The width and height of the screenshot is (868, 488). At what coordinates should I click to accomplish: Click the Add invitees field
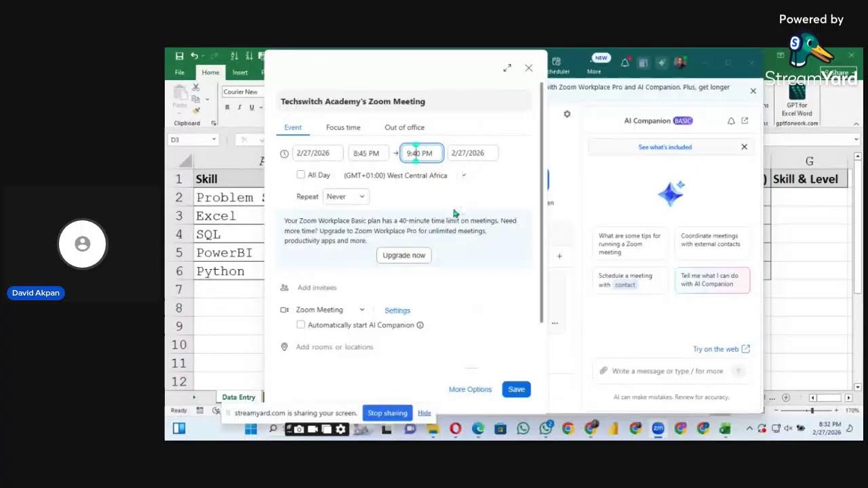click(317, 288)
